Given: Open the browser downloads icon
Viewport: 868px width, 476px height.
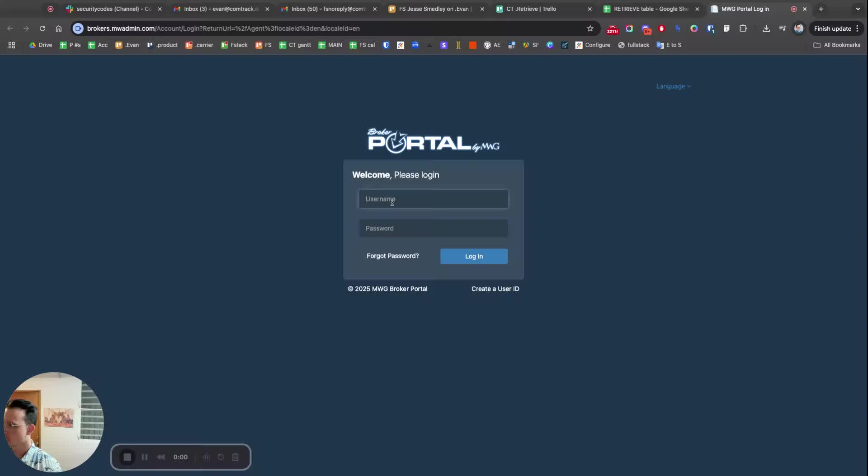Looking at the screenshot, I should (766, 28).
